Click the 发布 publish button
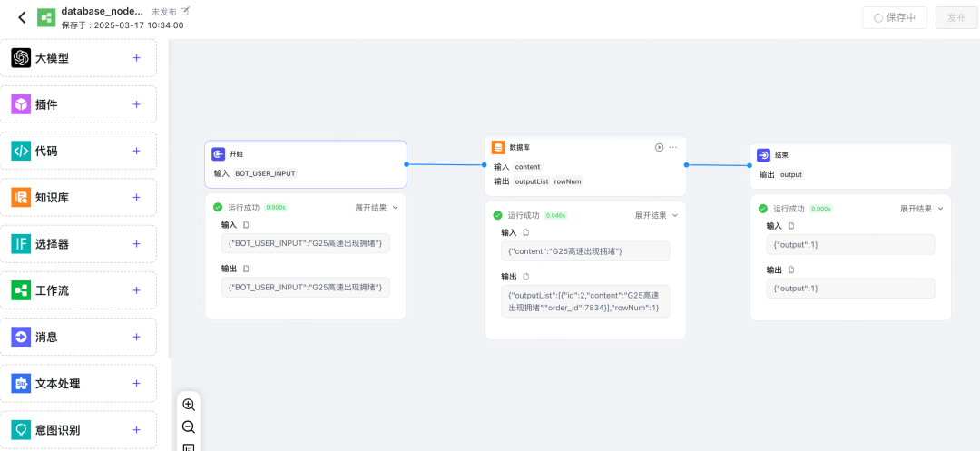Viewport: 980px width, 451px height. pyautogui.click(x=956, y=18)
